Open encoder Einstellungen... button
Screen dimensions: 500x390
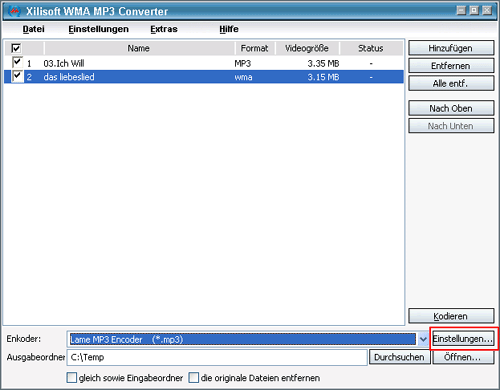click(463, 339)
